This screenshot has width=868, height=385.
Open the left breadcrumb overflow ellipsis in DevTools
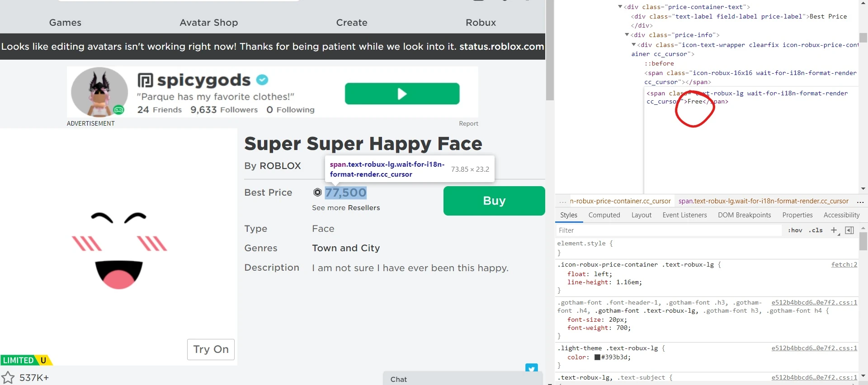562,202
